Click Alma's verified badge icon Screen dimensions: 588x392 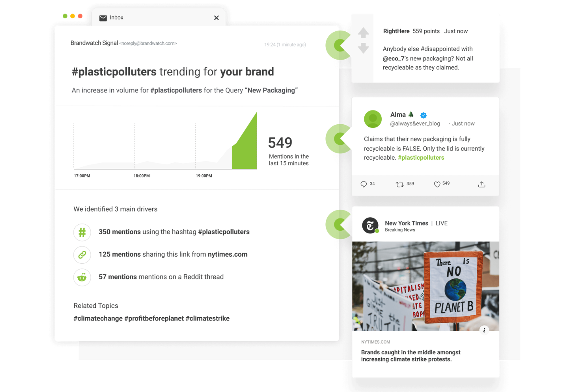(x=424, y=115)
